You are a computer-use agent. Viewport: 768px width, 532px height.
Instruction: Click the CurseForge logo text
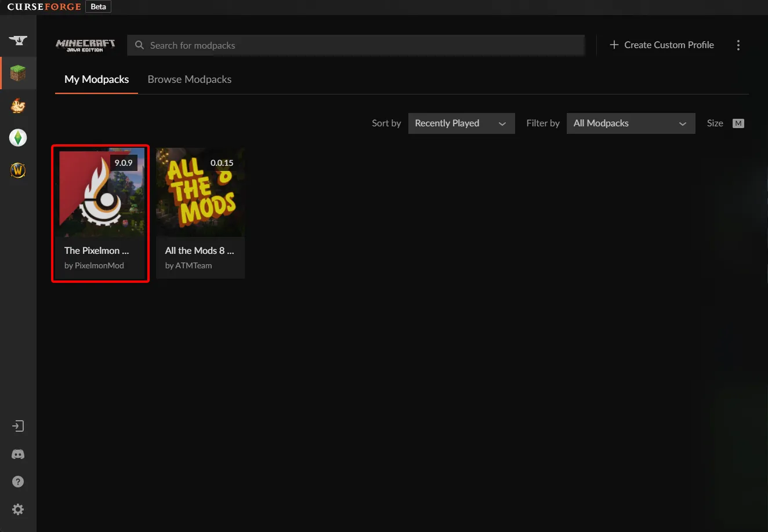[x=44, y=7]
